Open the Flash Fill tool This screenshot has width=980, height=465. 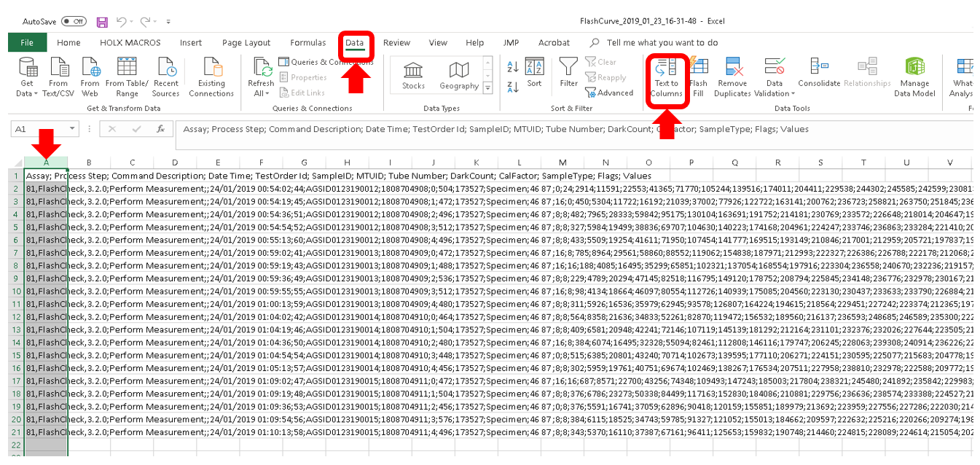pyautogui.click(x=698, y=70)
